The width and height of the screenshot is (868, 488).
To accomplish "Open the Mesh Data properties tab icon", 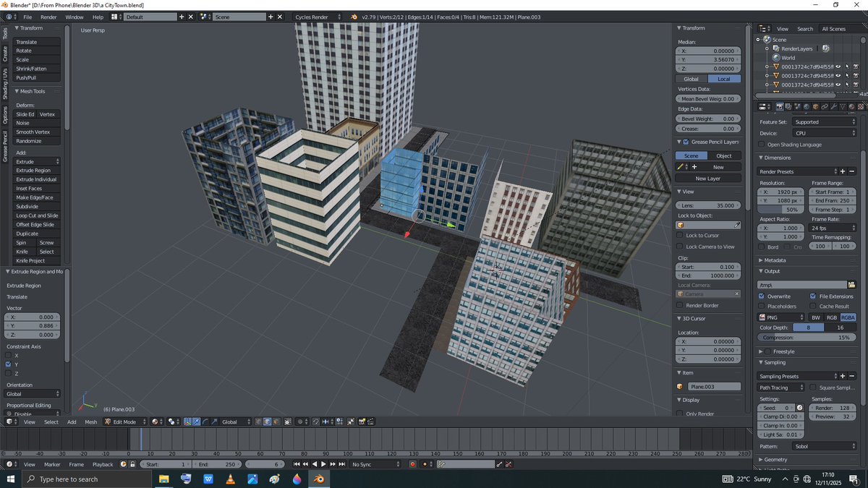I will [x=843, y=107].
